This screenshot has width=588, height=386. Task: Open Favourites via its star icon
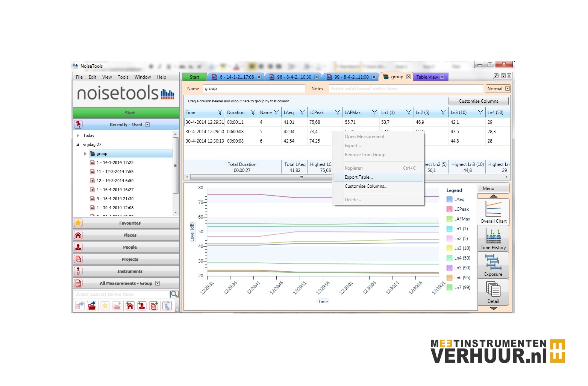click(x=78, y=223)
